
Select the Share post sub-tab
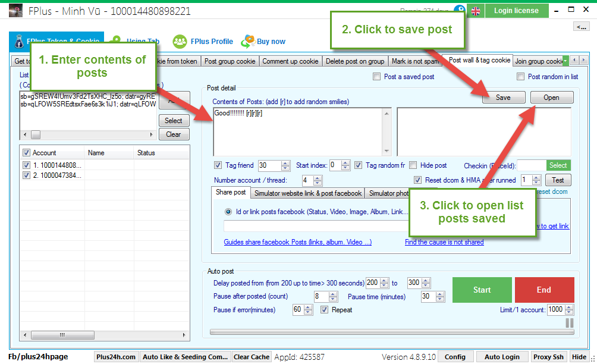tap(231, 192)
